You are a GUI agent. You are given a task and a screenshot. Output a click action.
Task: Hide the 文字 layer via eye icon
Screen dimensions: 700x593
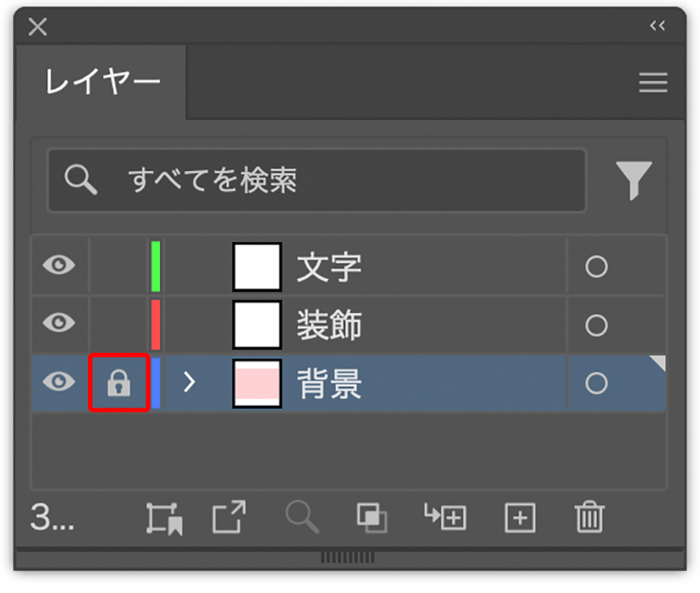pyautogui.click(x=59, y=266)
